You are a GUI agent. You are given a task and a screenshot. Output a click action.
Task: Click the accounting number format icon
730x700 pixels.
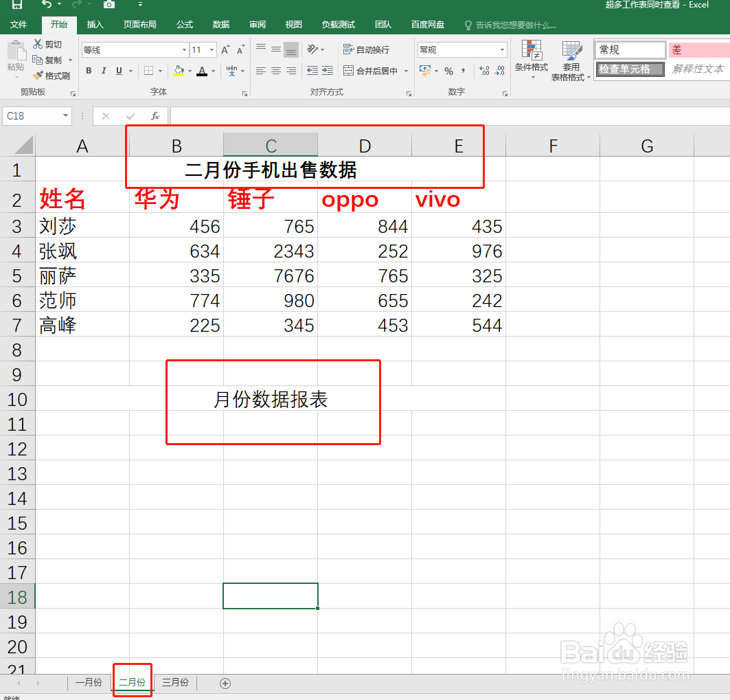point(425,71)
